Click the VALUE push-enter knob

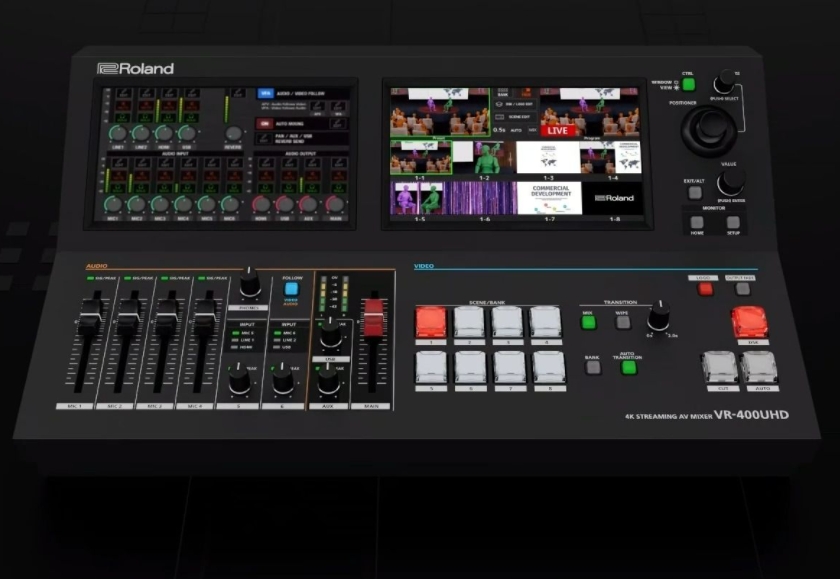[731, 183]
